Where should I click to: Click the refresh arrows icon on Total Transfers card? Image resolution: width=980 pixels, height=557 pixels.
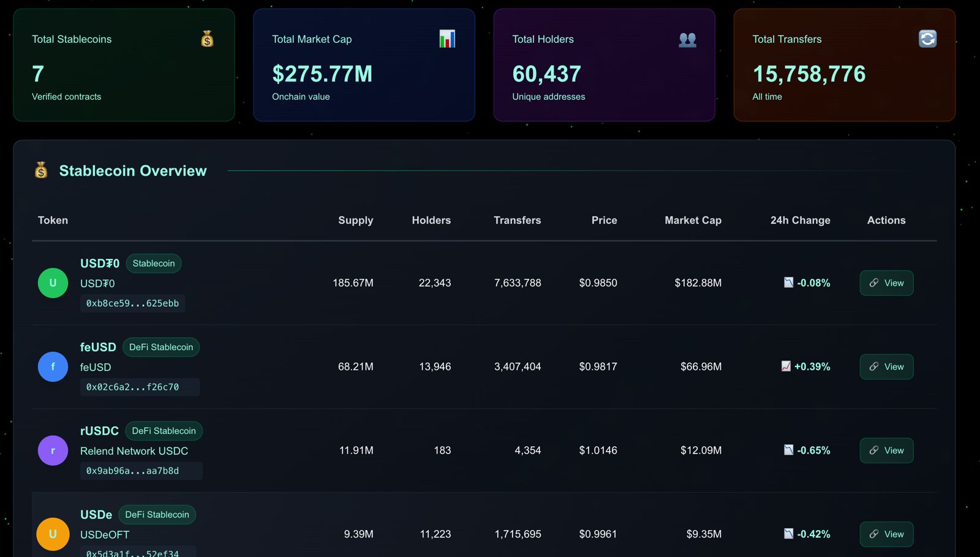click(x=927, y=39)
